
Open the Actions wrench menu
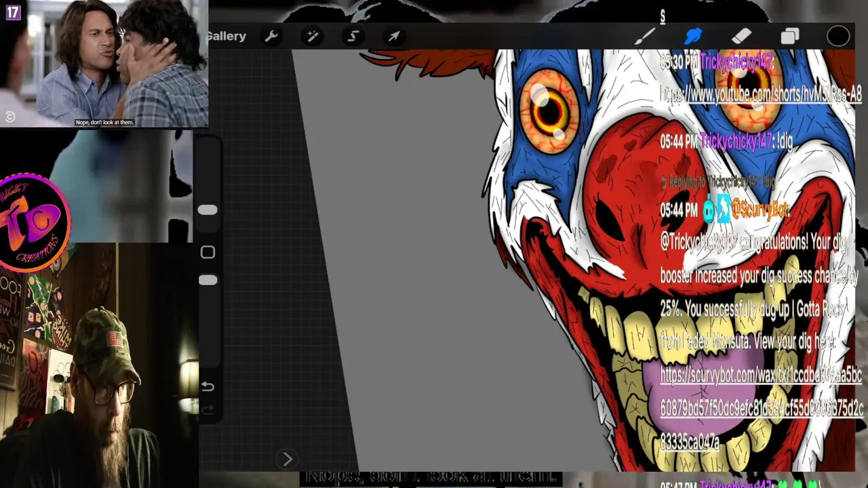coord(271,37)
